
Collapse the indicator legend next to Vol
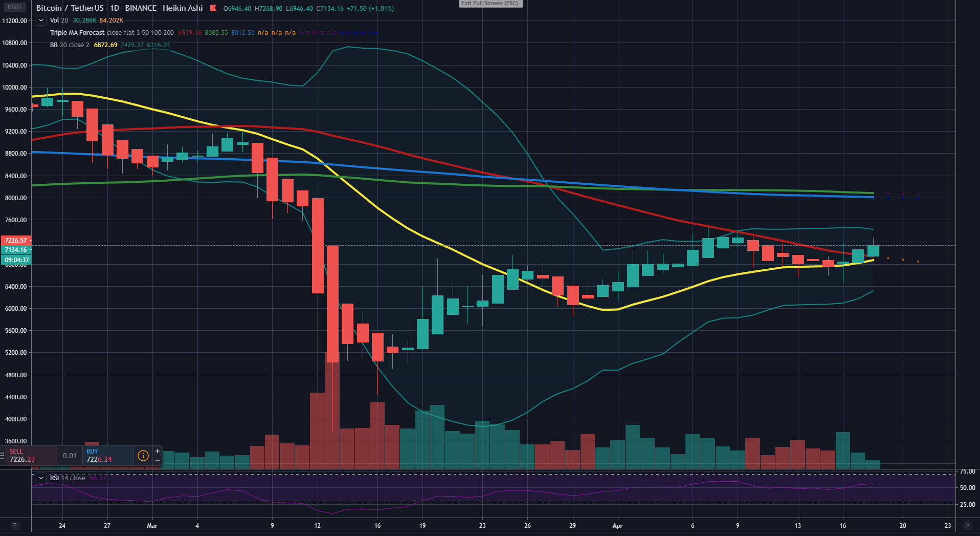click(41, 20)
